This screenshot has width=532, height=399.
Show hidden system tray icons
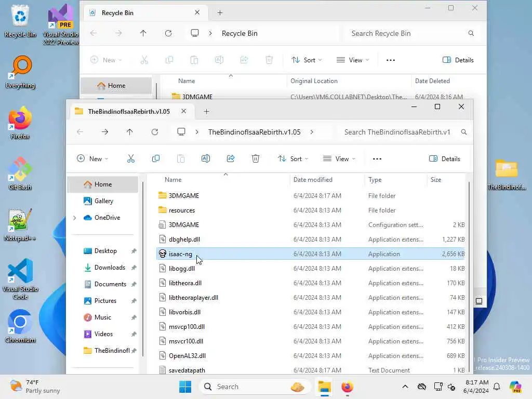(x=405, y=387)
